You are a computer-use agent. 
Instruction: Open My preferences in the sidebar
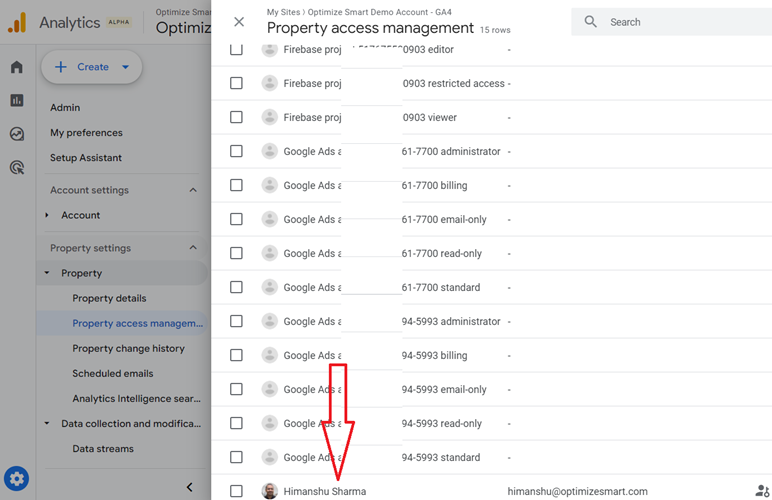86,132
